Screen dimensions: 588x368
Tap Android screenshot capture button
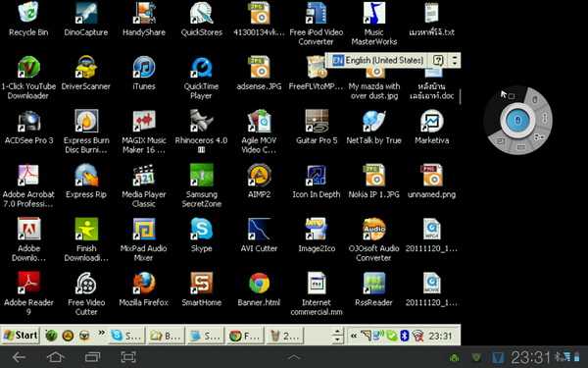(128, 357)
